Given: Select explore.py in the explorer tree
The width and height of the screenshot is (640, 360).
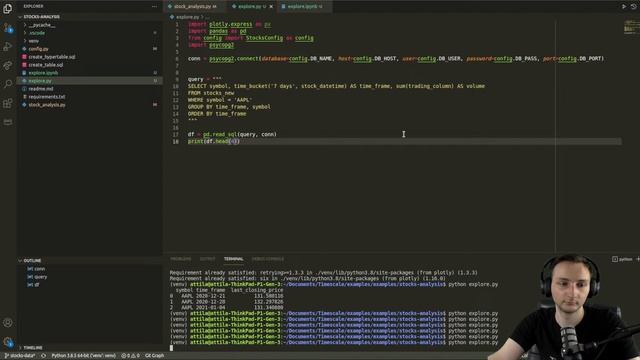Looking at the screenshot, I should (89, 81).
